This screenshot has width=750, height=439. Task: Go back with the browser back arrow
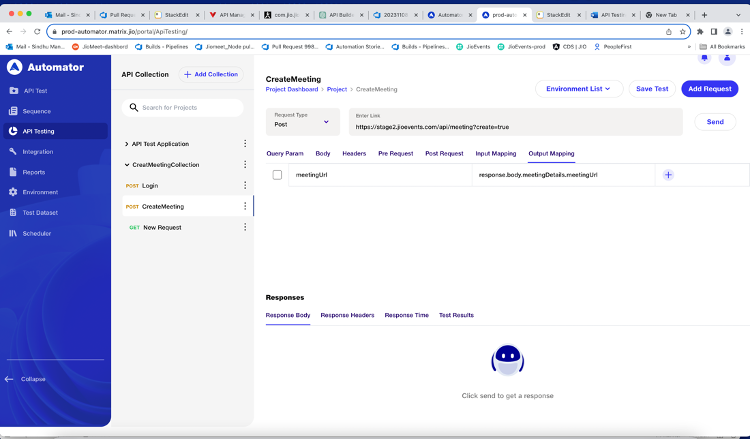pos(10,32)
